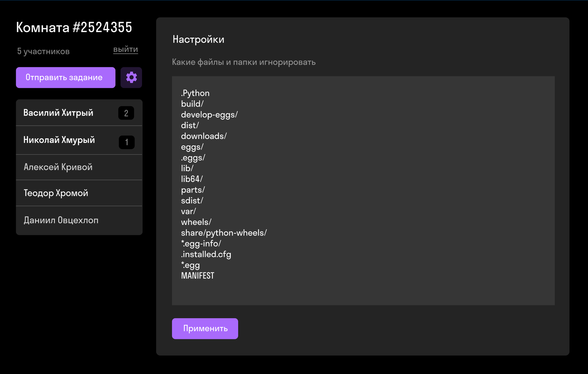This screenshot has width=588, height=374.
Task: Click the Комната #2524355 title
Action: click(x=74, y=27)
